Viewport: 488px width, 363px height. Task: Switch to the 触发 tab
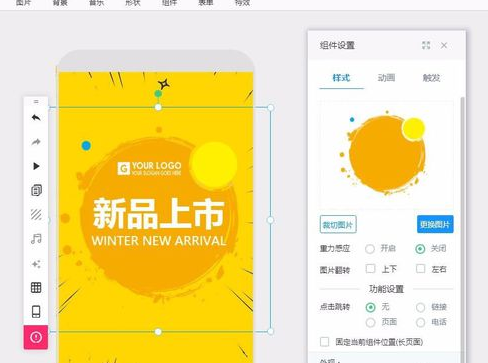(x=431, y=78)
